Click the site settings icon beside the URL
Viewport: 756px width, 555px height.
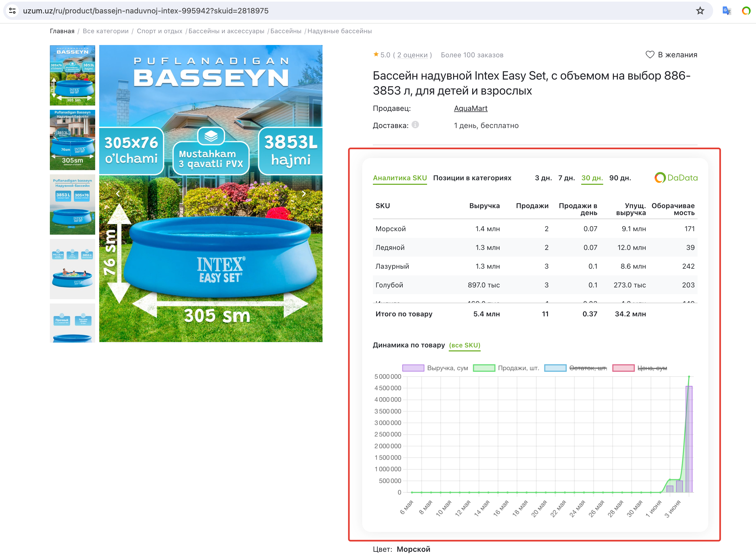point(12,11)
